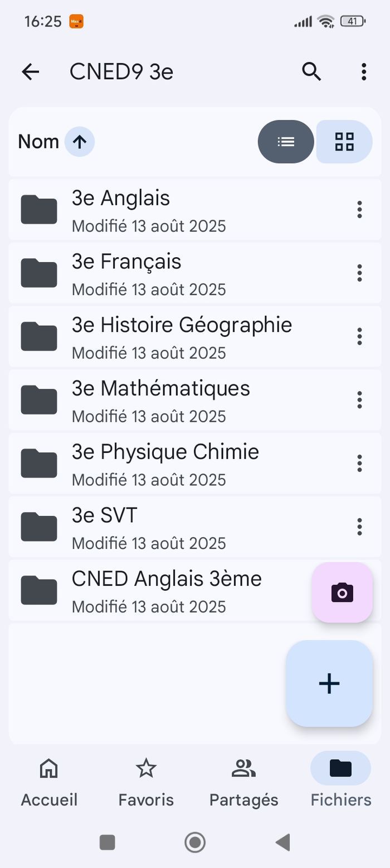Open the camera scan button
This screenshot has width=390, height=868.
click(342, 592)
